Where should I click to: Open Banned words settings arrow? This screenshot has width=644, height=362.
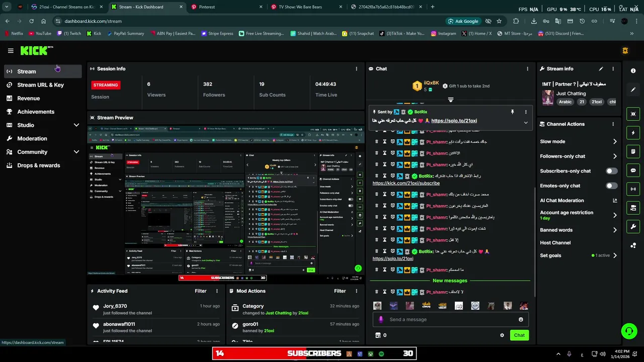coord(615,230)
